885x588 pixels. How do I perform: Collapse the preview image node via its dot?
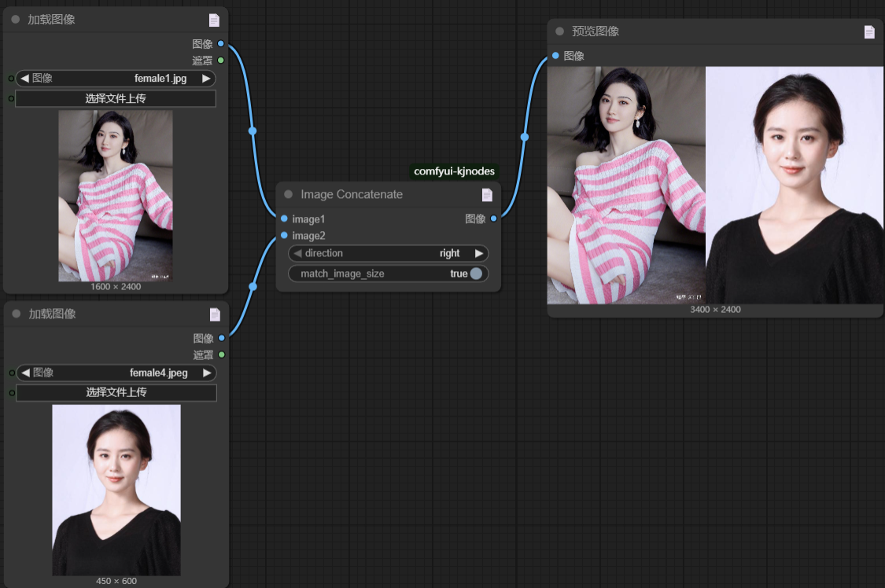[559, 31]
